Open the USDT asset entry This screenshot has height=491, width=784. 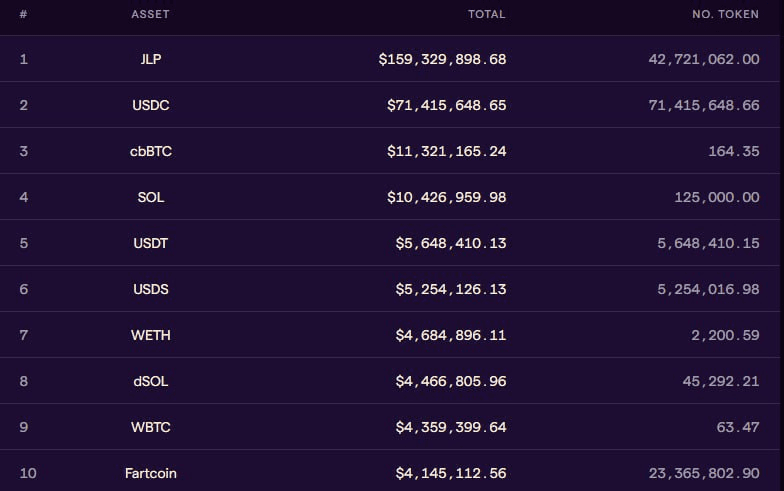[151, 243]
